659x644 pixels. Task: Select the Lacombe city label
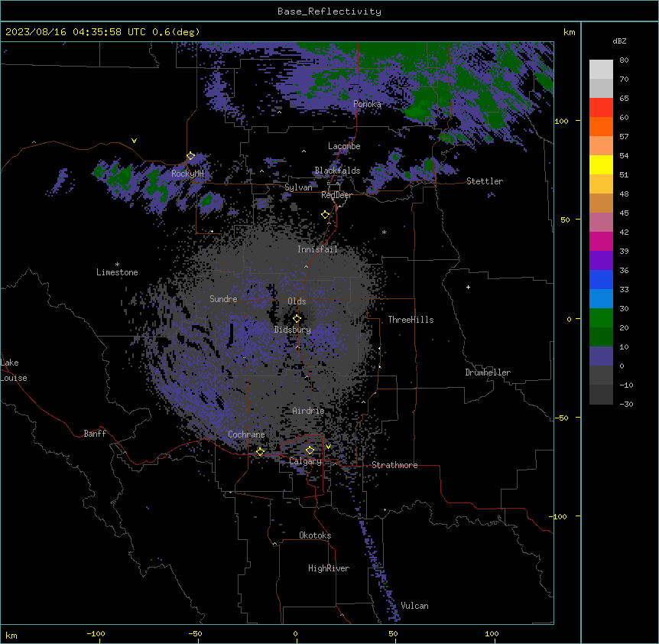click(x=344, y=146)
